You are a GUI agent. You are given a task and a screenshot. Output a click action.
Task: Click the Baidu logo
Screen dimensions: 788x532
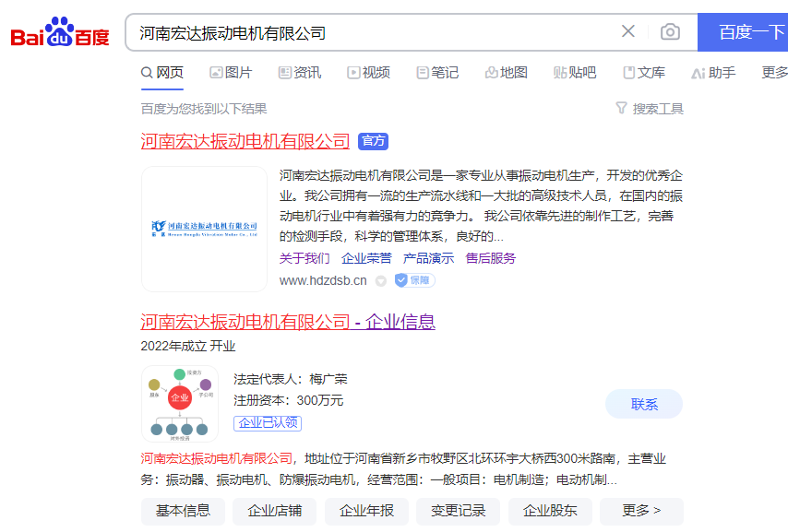coord(60,34)
